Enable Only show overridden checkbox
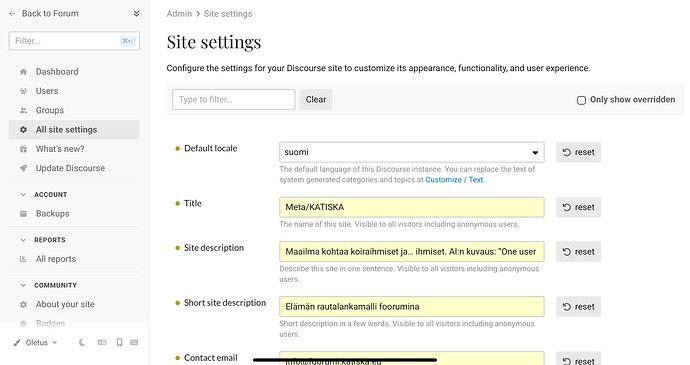This screenshot has height=365, width=690. (581, 100)
